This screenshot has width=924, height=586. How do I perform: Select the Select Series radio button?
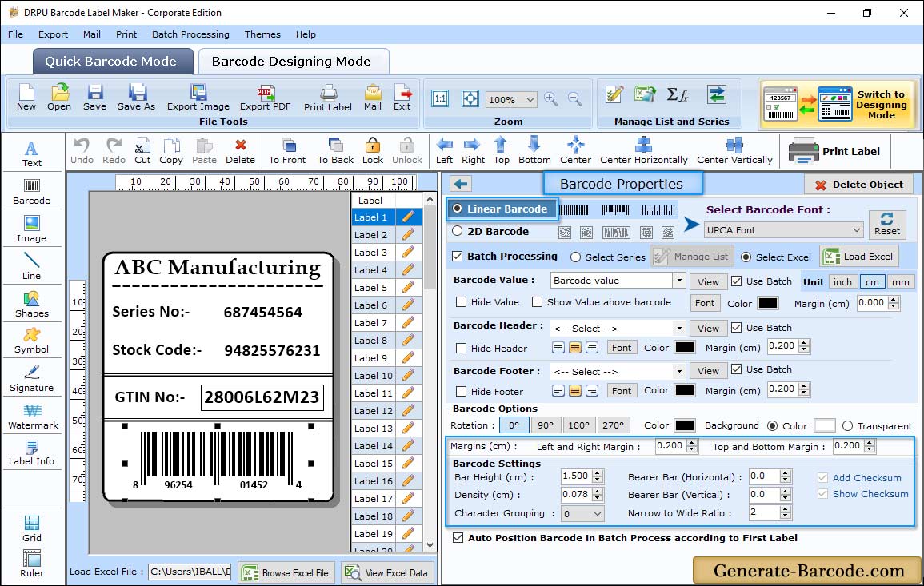tap(576, 257)
